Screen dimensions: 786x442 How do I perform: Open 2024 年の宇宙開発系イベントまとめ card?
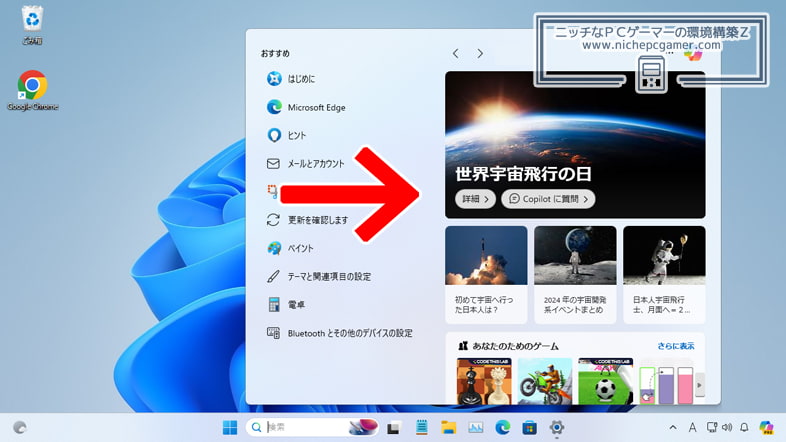[575, 275]
